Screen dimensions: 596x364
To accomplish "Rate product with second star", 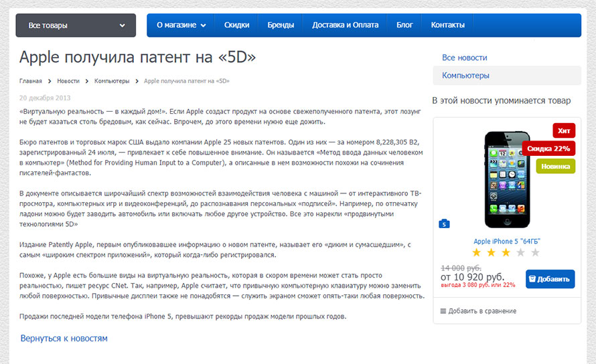I will pyautogui.click(x=491, y=253).
